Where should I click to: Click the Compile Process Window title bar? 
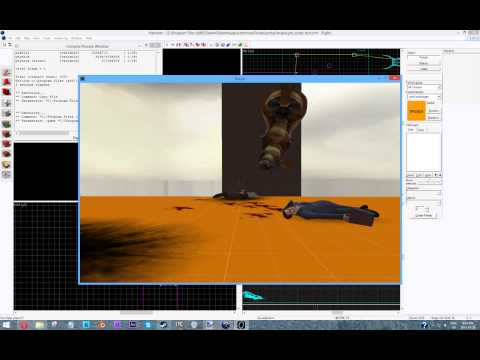click(x=87, y=46)
